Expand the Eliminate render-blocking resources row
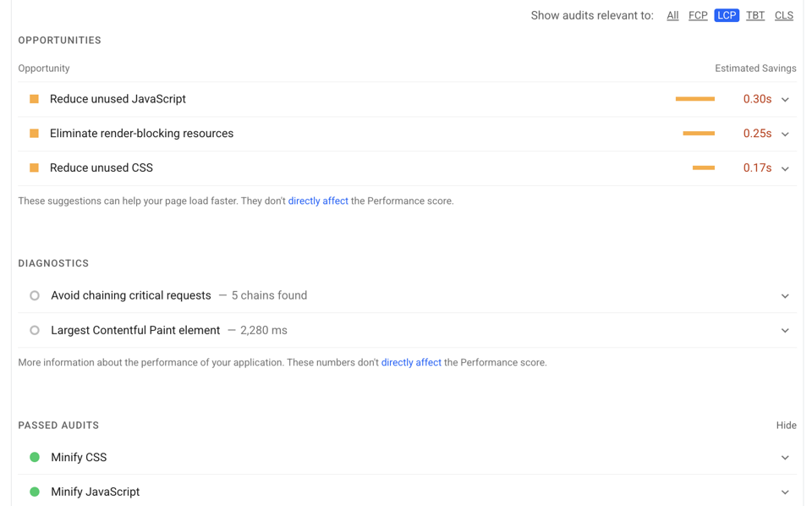Screen dimensions: 812x506 pos(785,133)
